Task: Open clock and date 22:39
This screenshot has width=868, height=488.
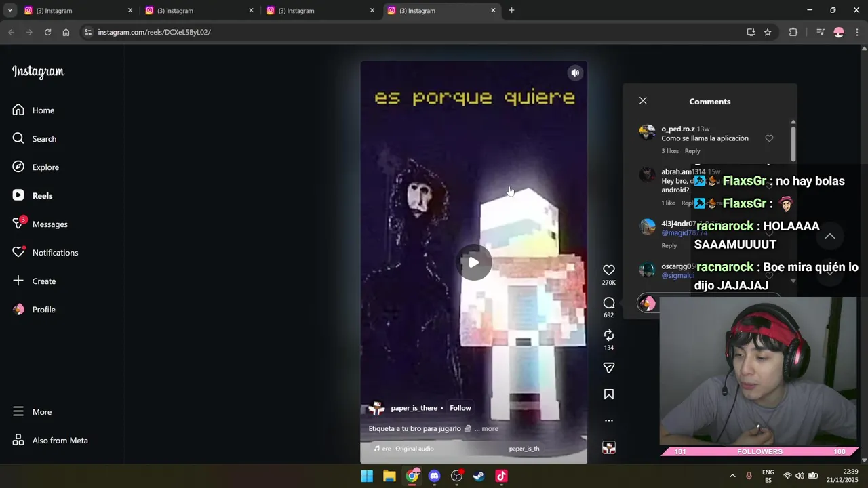Action: [x=842, y=476]
